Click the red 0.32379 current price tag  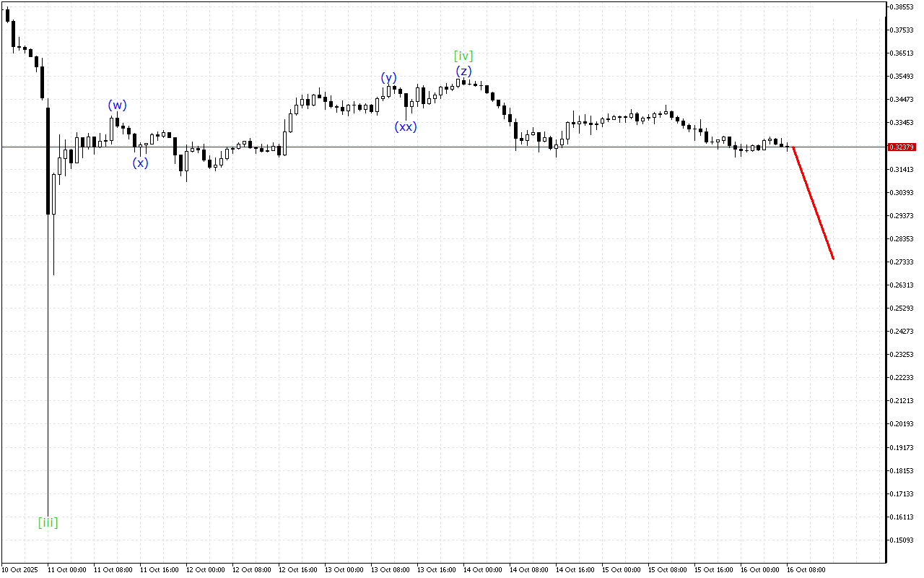(x=902, y=147)
